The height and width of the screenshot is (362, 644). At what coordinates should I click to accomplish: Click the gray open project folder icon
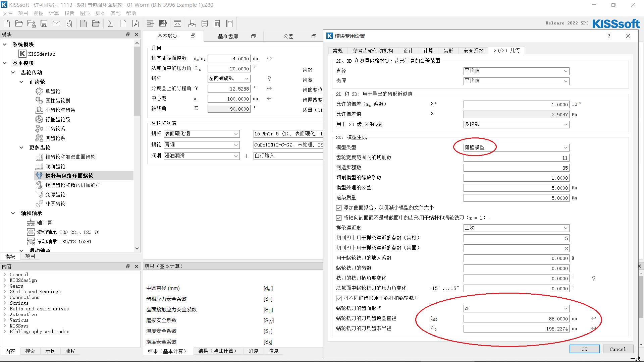coord(96,23)
